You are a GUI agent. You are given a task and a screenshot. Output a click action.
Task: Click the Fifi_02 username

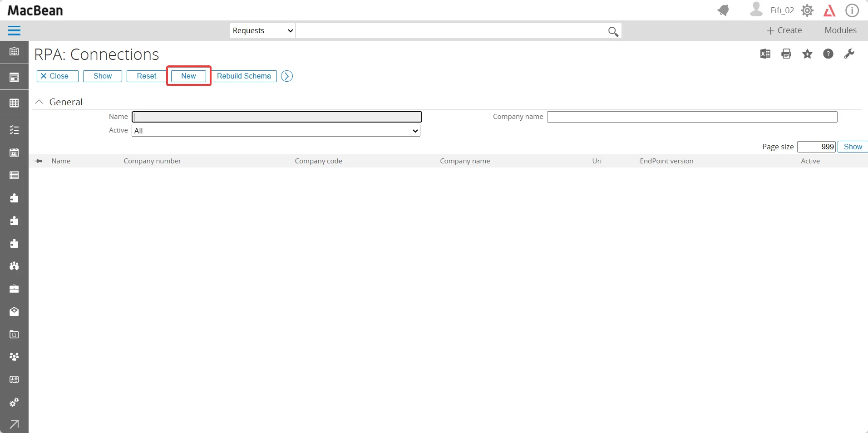point(782,10)
